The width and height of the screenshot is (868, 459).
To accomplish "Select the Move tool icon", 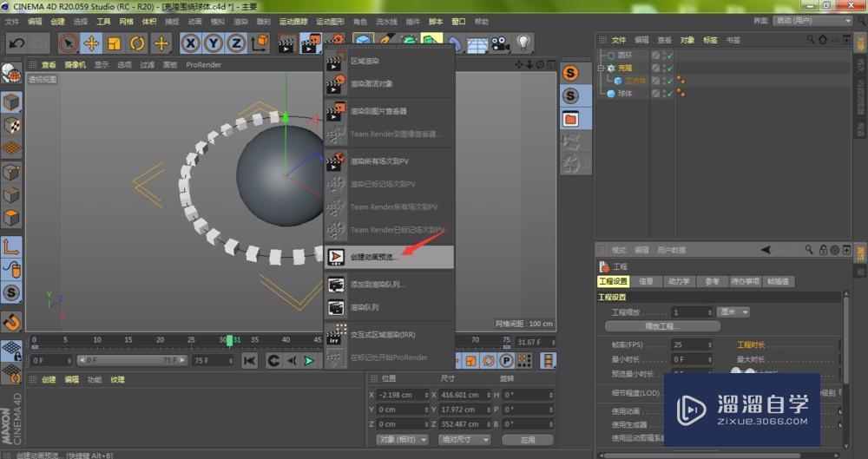I will point(91,43).
